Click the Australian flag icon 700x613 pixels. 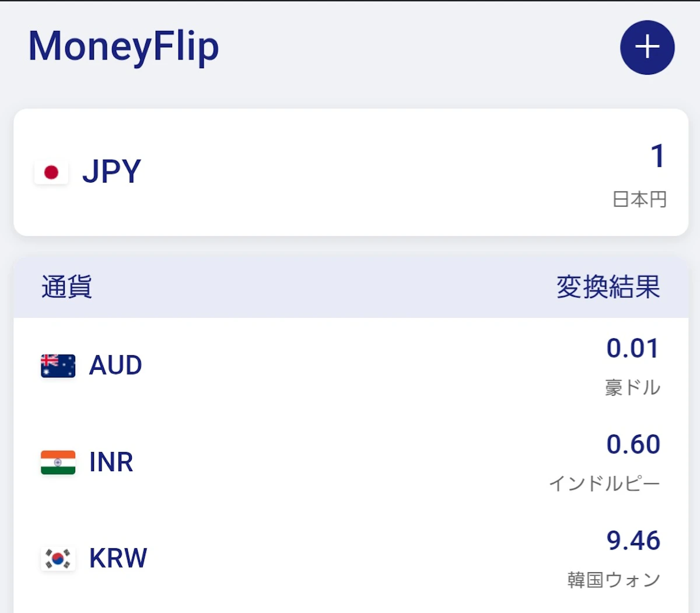[58, 366]
